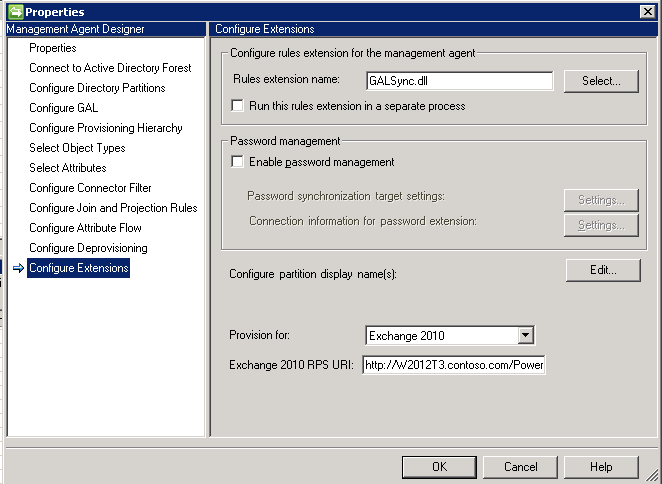The image size is (662, 484).
Task: Toggle the Enable password management checkbox
Action: tap(237, 161)
